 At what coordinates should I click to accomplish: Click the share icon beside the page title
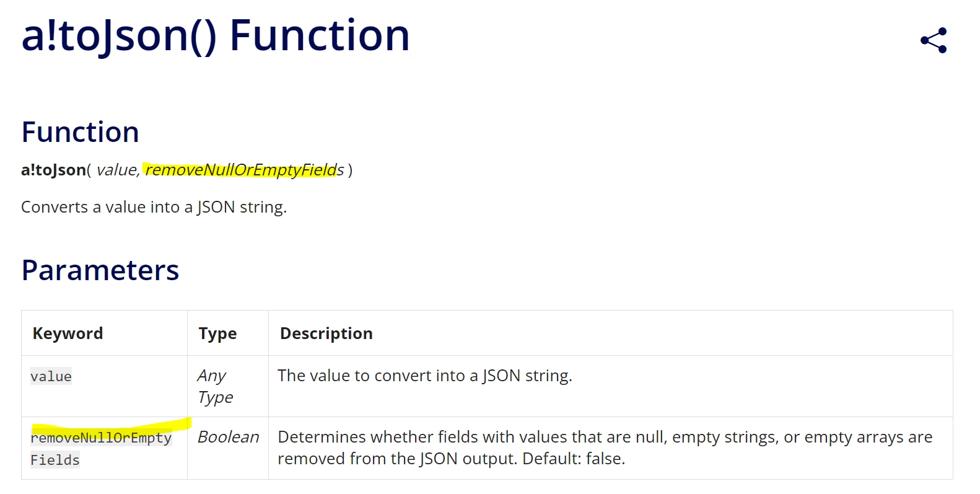point(934,40)
